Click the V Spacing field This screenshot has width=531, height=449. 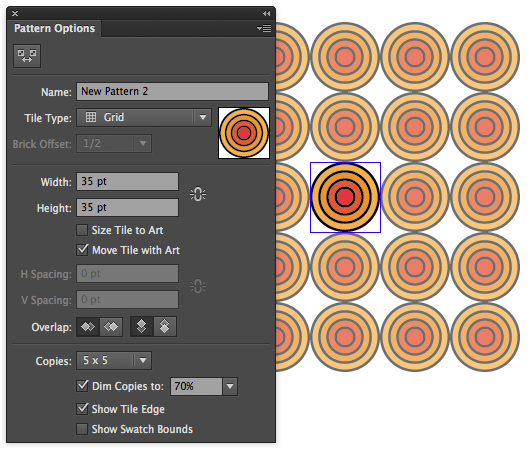[127, 300]
